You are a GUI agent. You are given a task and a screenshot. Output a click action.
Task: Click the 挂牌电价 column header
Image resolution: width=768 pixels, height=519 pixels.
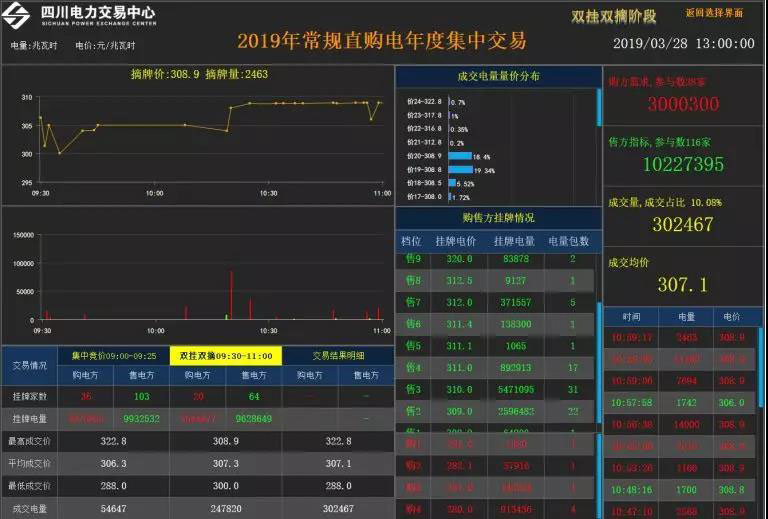pyautogui.click(x=455, y=241)
